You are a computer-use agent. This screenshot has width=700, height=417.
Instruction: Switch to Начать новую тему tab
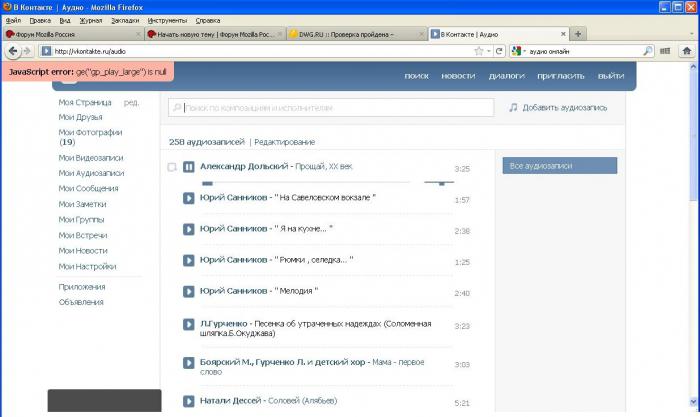pyautogui.click(x=214, y=34)
